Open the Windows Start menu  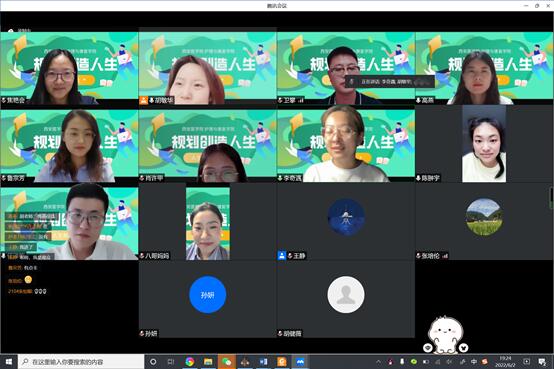(x=8, y=362)
